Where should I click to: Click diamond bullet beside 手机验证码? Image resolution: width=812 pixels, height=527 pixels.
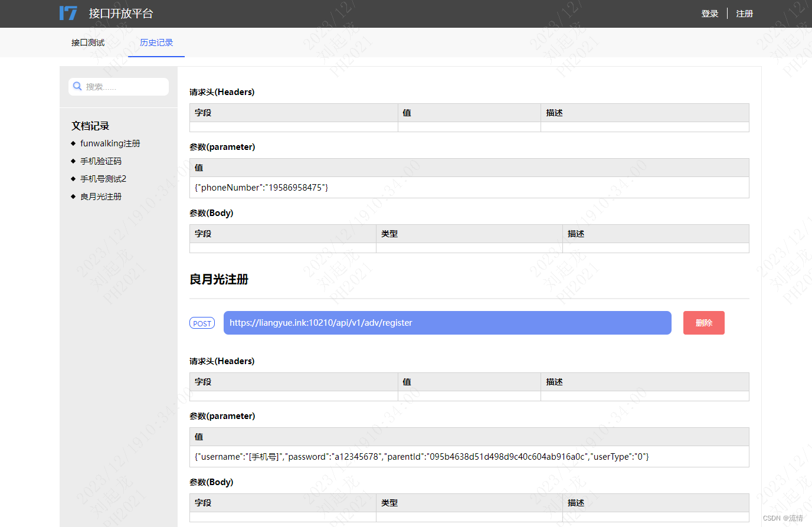tap(73, 161)
